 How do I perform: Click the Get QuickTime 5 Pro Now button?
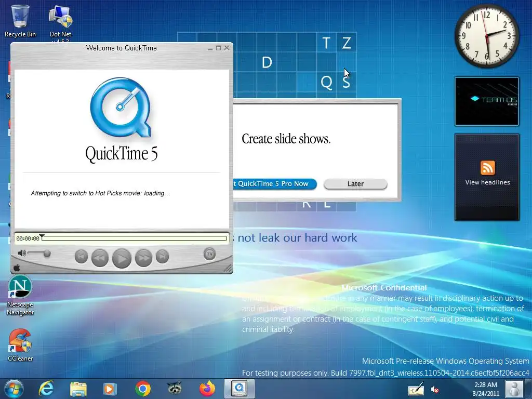pyautogui.click(x=275, y=183)
